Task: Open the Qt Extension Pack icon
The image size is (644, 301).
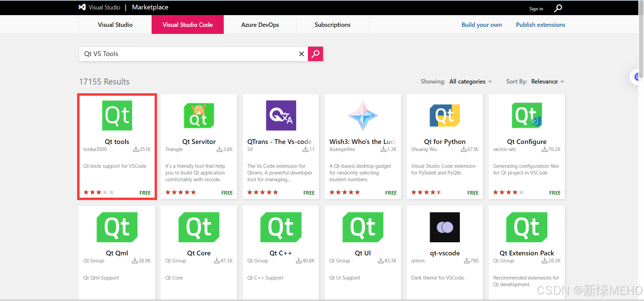Action: pyautogui.click(x=527, y=227)
